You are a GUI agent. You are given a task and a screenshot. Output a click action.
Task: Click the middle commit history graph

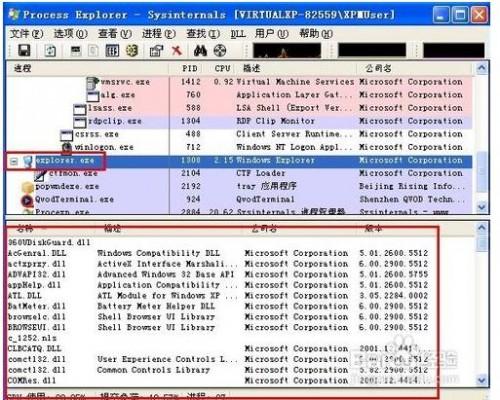(372, 51)
